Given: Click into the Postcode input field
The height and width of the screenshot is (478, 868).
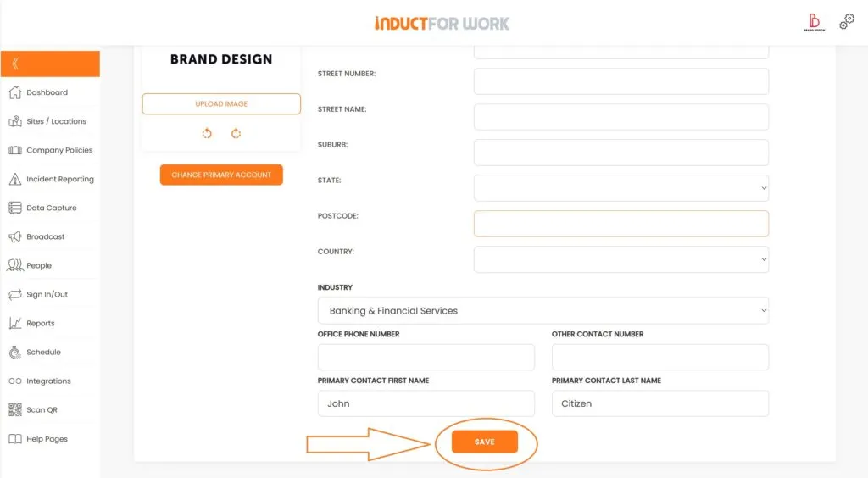Looking at the screenshot, I should pyautogui.click(x=620, y=224).
